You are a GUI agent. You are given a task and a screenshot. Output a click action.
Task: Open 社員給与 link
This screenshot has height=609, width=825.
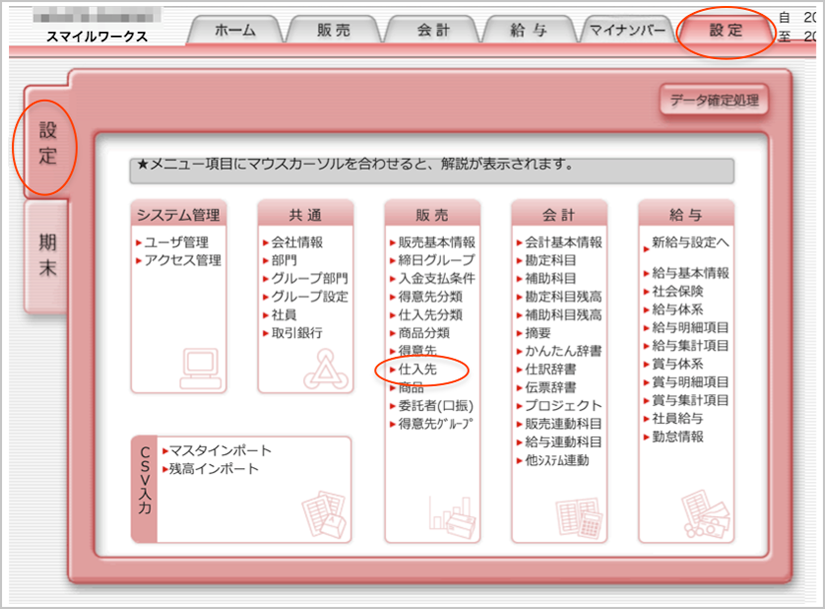pos(678,418)
